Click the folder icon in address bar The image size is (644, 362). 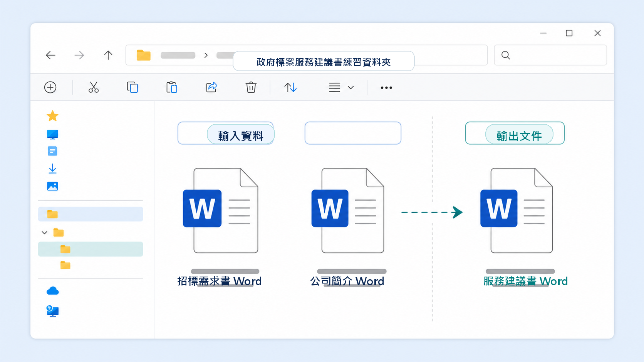click(144, 55)
